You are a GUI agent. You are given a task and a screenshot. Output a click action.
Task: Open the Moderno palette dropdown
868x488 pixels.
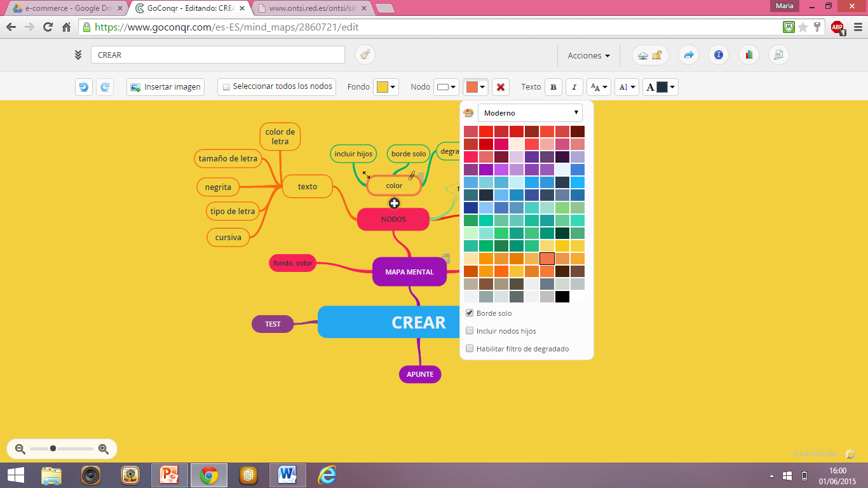click(x=530, y=113)
